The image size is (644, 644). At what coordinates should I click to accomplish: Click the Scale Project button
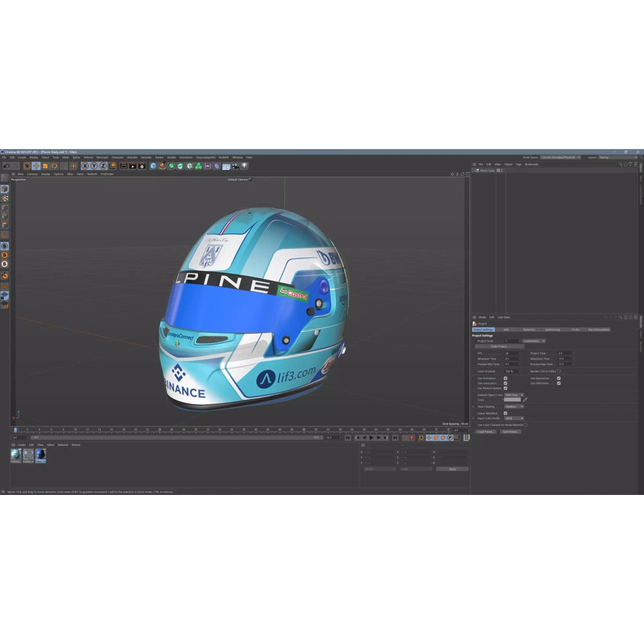pyautogui.click(x=500, y=346)
